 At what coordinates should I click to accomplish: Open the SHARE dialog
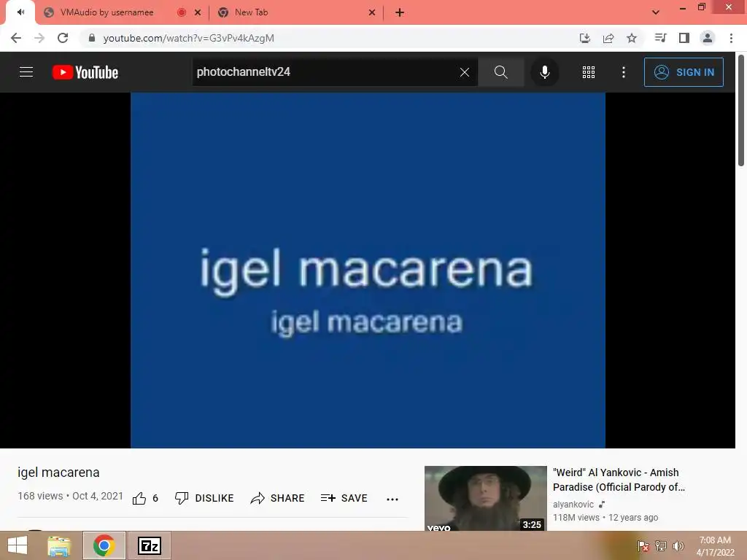coord(277,498)
